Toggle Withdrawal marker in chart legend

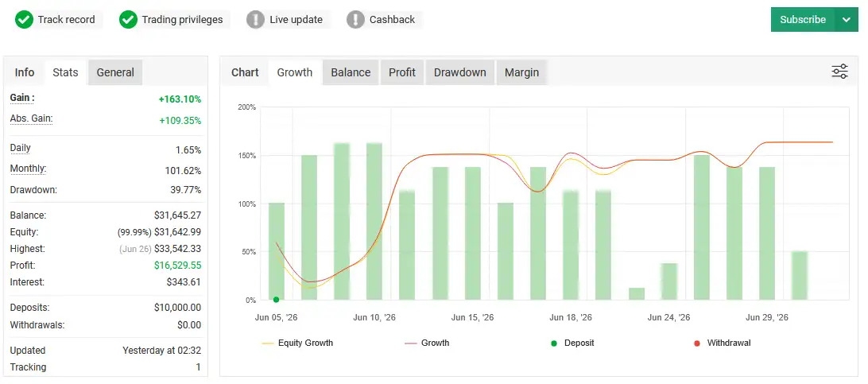pos(723,343)
